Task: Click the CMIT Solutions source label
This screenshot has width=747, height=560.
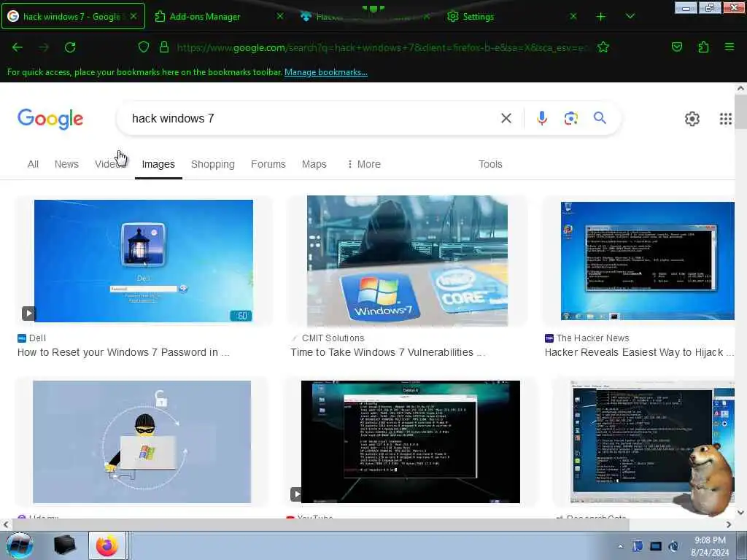Action: (328, 338)
